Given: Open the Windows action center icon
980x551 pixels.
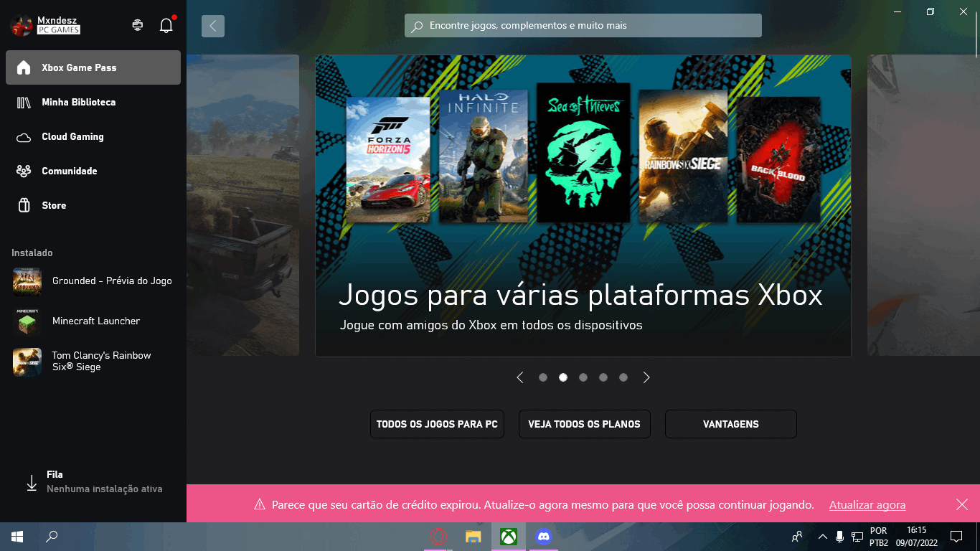Looking at the screenshot, I should coord(956,537).
